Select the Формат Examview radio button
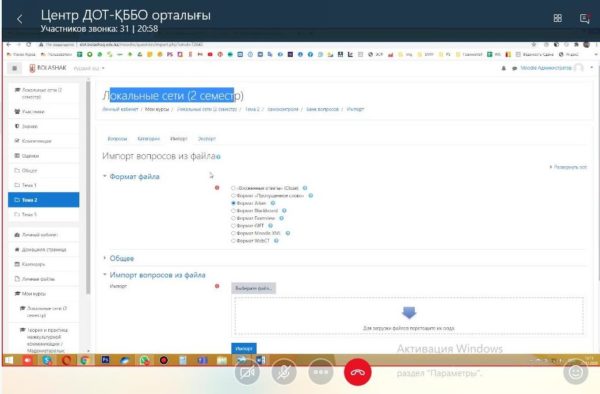Image resolution: width=600 pixels, height=394 pixels. [x=233, y=218]
